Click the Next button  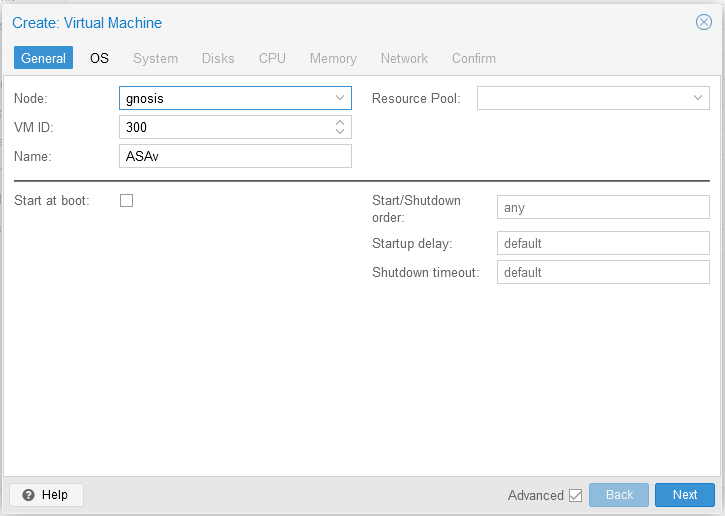(685, 495)
